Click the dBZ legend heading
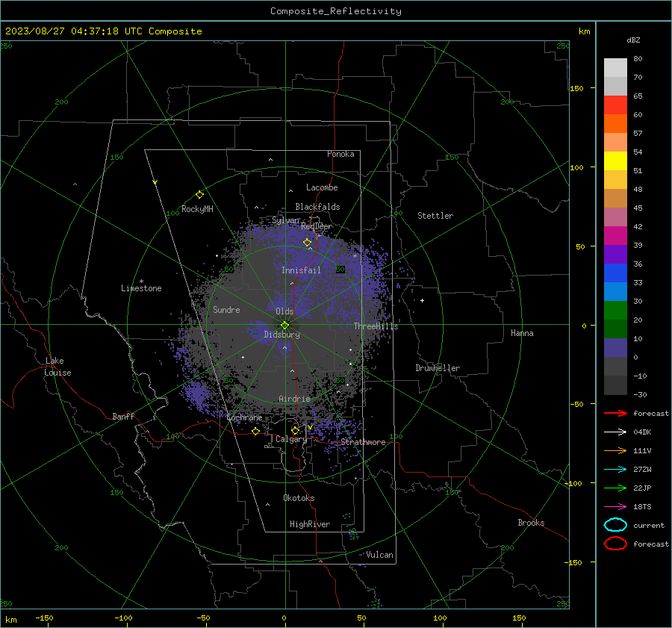 (633, 40)
